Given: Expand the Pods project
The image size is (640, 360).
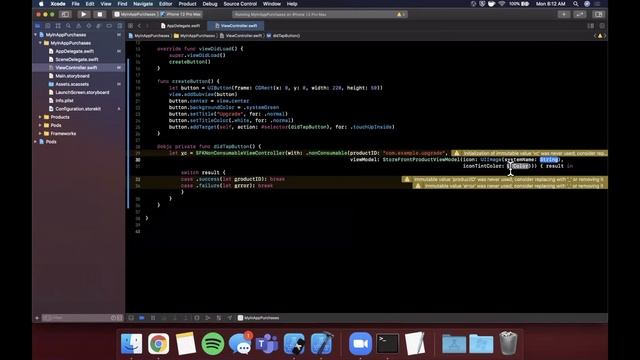Looking at the screenshot, I should tap(36, 142).
